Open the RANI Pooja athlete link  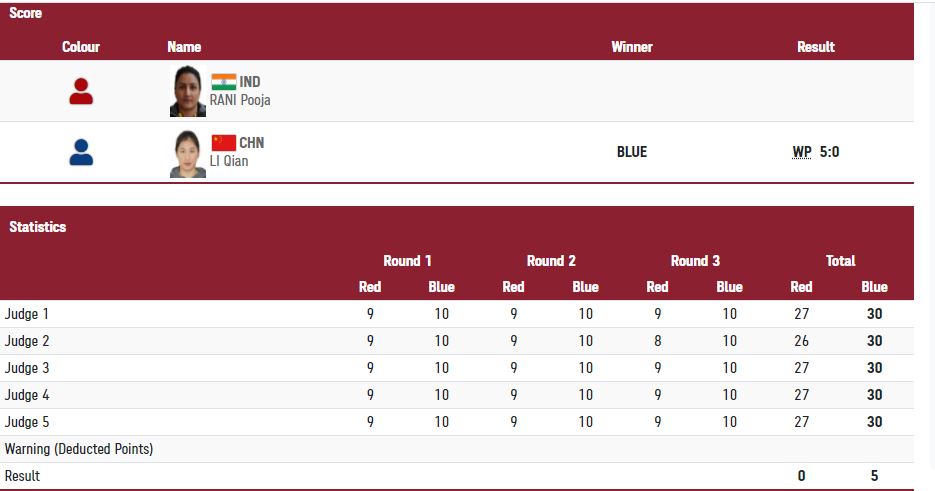coord(240,100)
